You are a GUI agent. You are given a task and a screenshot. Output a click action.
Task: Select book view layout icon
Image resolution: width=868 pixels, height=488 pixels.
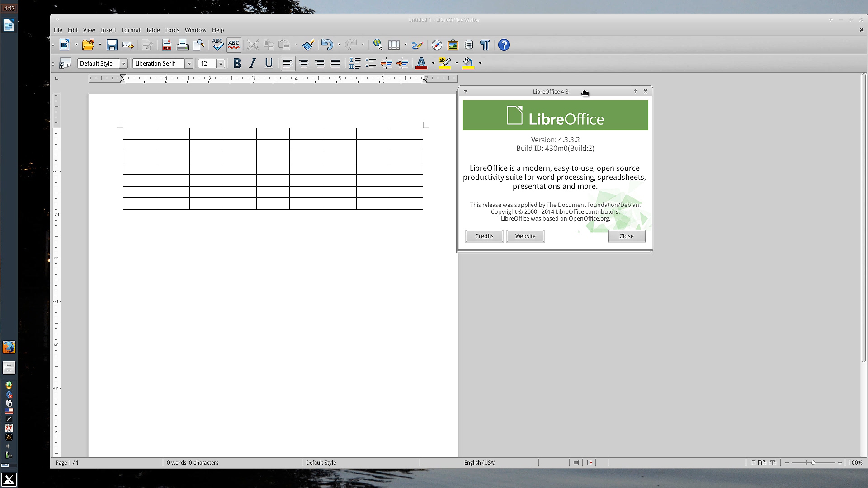(773, 463)
